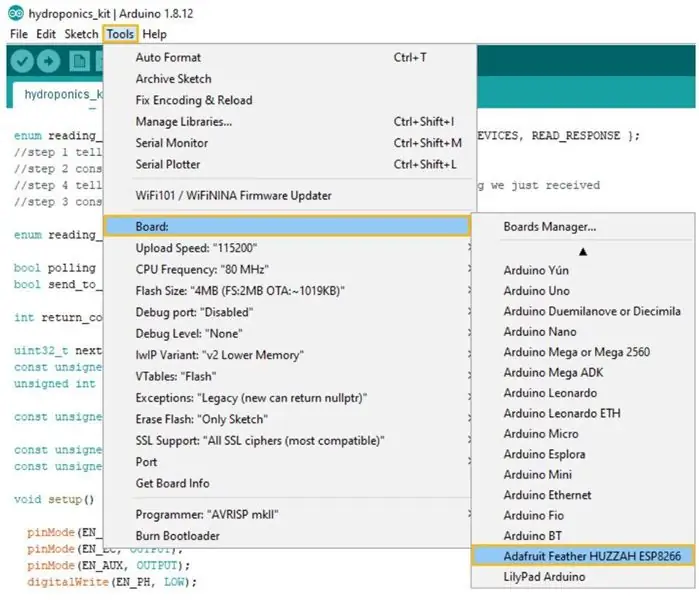Select Adafruit Feather HUZZAH ESP8266 board
This screenshot has height=600, width=699.
[583, 556]
